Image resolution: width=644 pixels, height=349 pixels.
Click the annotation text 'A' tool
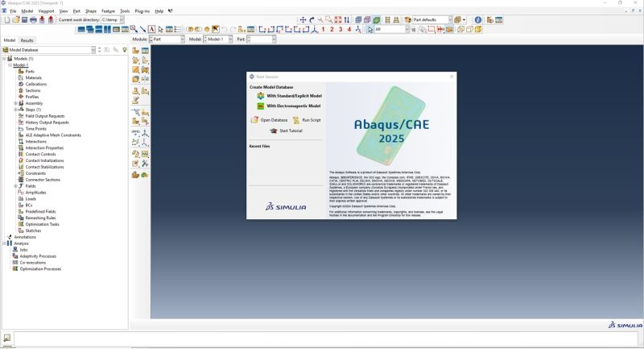(x=151, y=29)
